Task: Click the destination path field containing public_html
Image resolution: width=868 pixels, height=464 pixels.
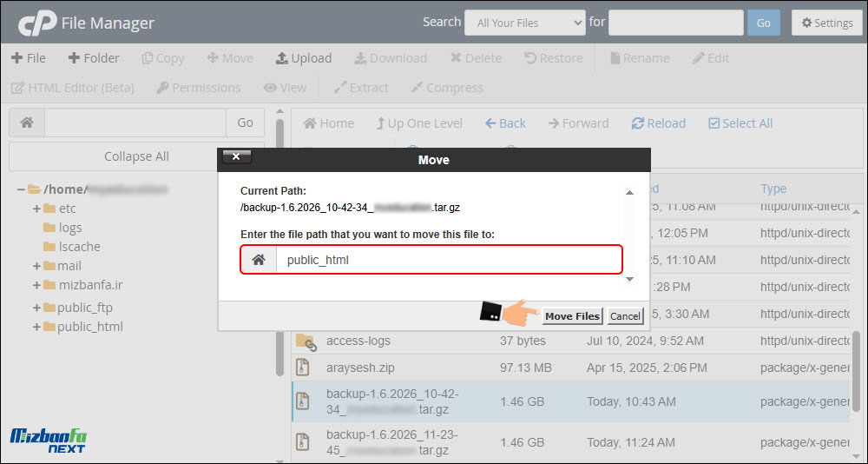Action: [448, 260]
